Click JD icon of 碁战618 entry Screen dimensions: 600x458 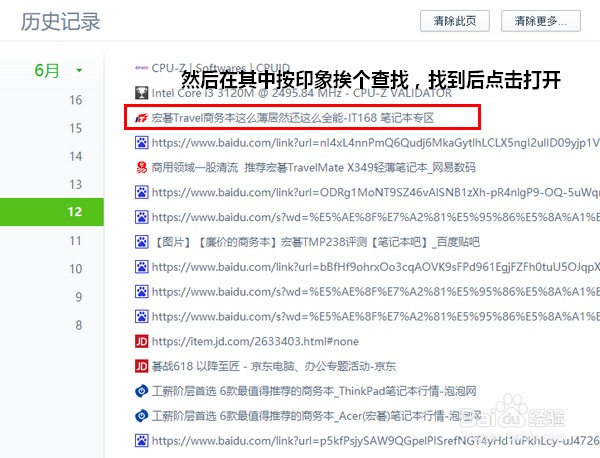pos(141,366)
